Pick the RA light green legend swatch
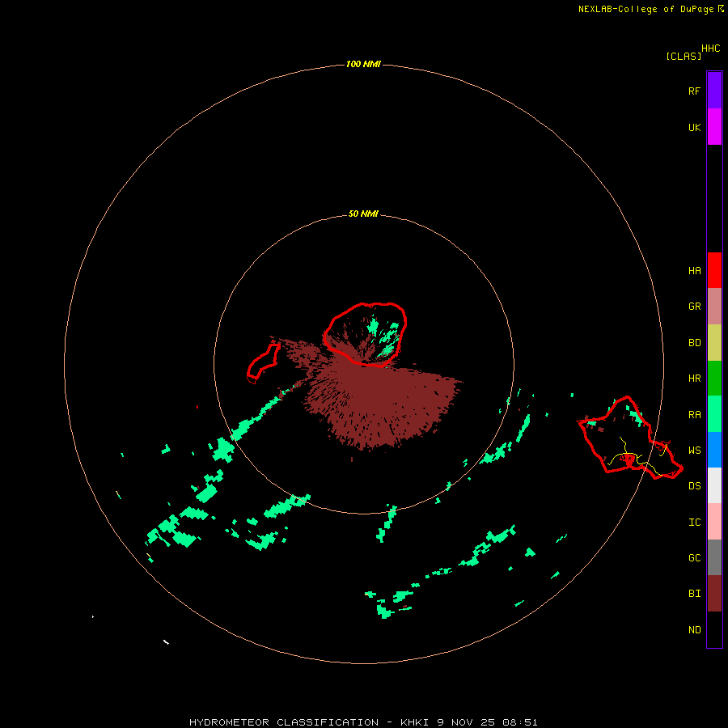This screenshot has width=728, height=728. point(714,413)
